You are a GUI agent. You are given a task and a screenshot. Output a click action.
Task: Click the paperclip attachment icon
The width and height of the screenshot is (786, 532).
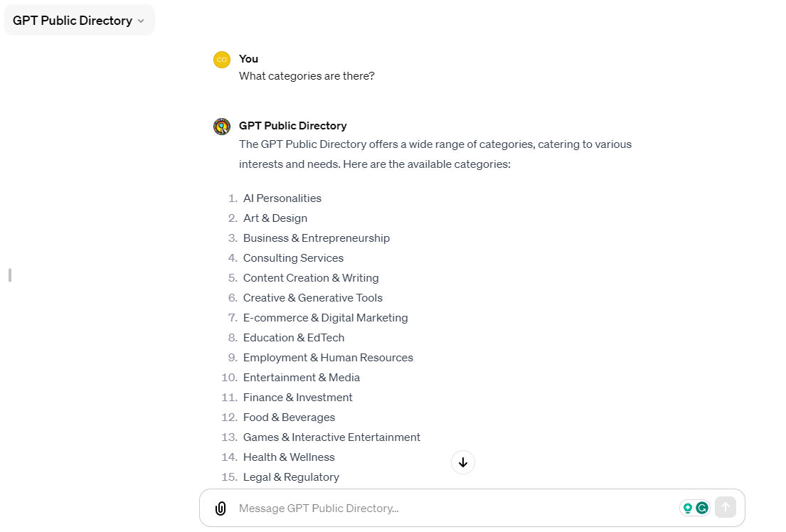tap(221, 508)
